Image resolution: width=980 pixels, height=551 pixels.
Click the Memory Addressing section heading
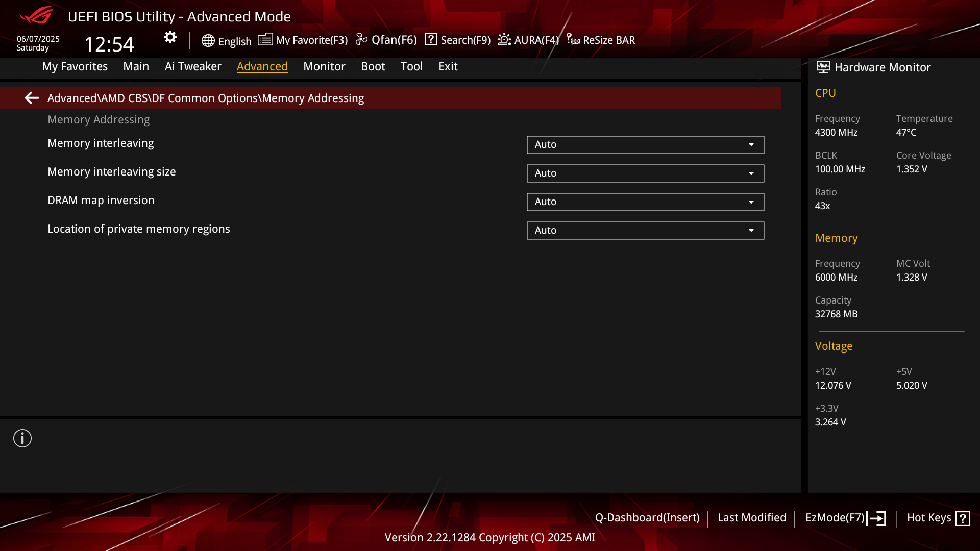[x=99, y=119]
